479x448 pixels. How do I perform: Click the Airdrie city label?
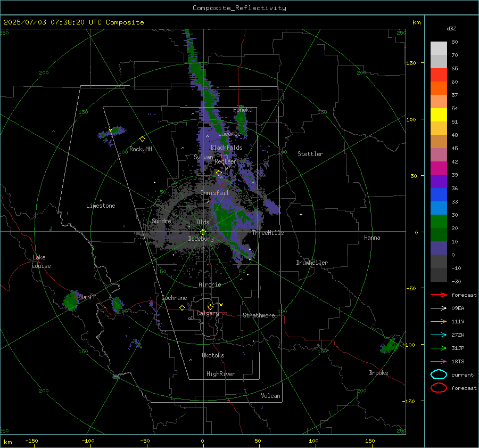pos(210,284)
